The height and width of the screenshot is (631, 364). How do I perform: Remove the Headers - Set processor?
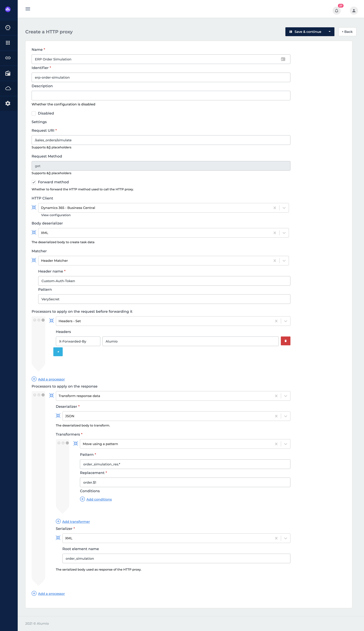[43, 320]
